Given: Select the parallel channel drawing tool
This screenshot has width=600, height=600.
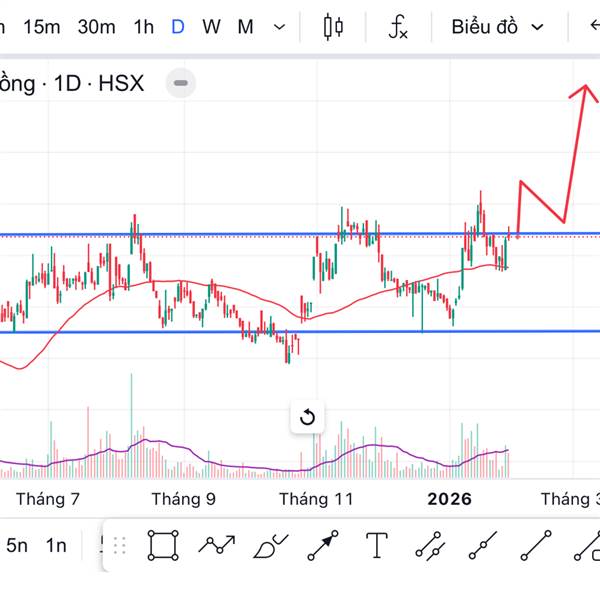Looking at the screenshot, I should point(429,545).
